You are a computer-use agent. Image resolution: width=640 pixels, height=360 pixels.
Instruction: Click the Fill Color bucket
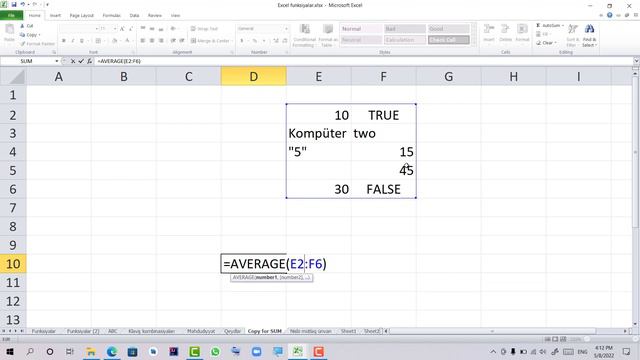click(x=115, y=41)
